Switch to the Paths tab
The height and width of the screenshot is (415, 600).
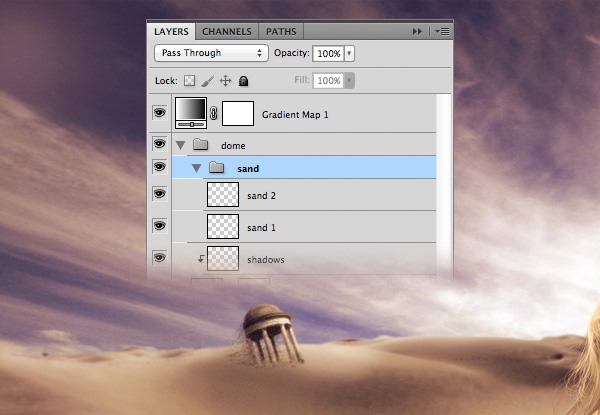pyautogui.click(x=281, y=32)
